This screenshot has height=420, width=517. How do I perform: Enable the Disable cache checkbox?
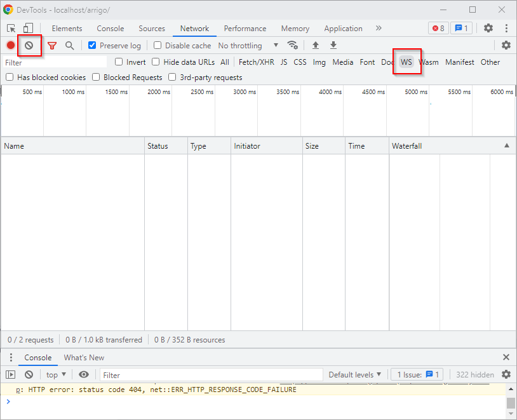tap(158, 45)
